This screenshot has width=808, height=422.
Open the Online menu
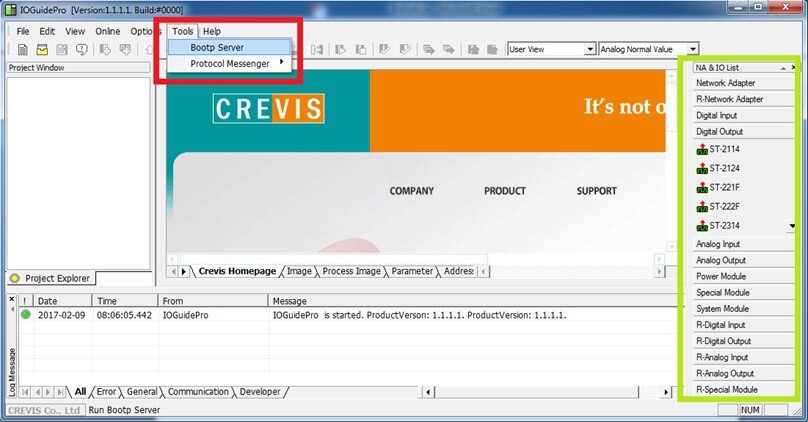tap(107, 31)
